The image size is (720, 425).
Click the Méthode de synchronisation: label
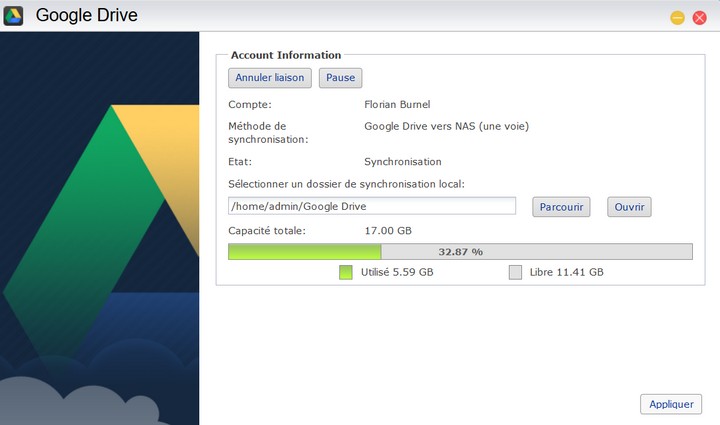point(268,133)
